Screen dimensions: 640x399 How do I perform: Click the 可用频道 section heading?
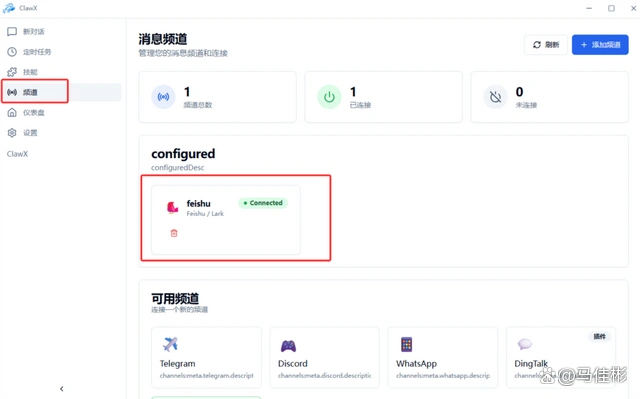coord(175,298)
